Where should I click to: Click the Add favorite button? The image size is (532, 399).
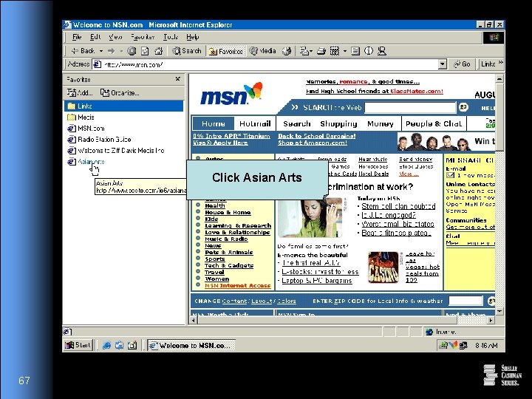pos(79,92)
